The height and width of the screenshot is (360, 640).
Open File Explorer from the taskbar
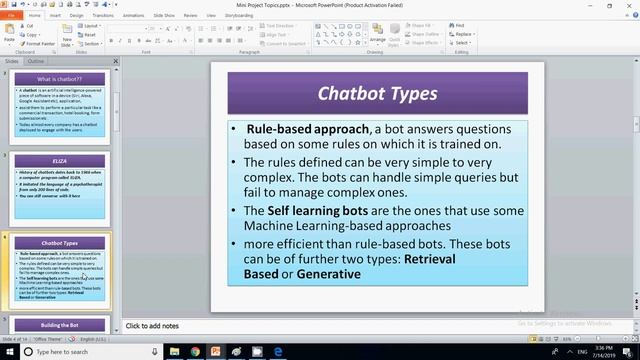click(174, 352)
